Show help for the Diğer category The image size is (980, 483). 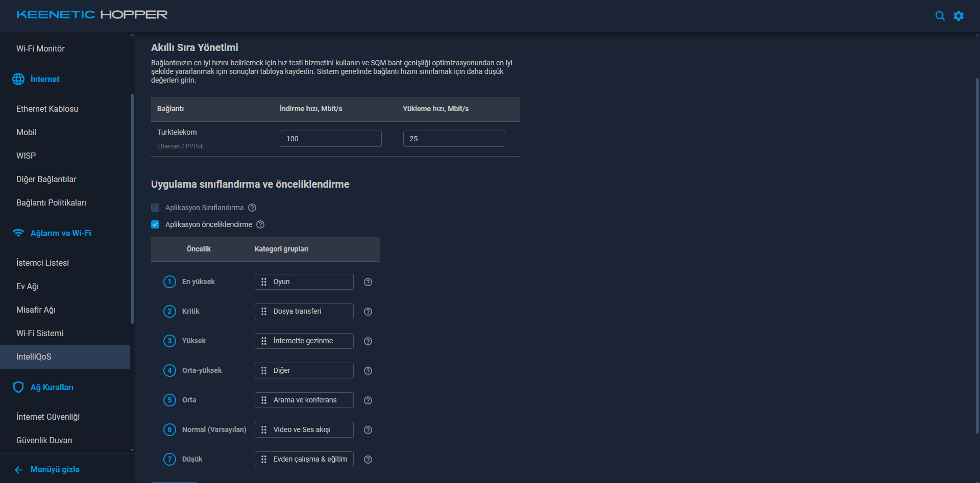tap(368, 371)
